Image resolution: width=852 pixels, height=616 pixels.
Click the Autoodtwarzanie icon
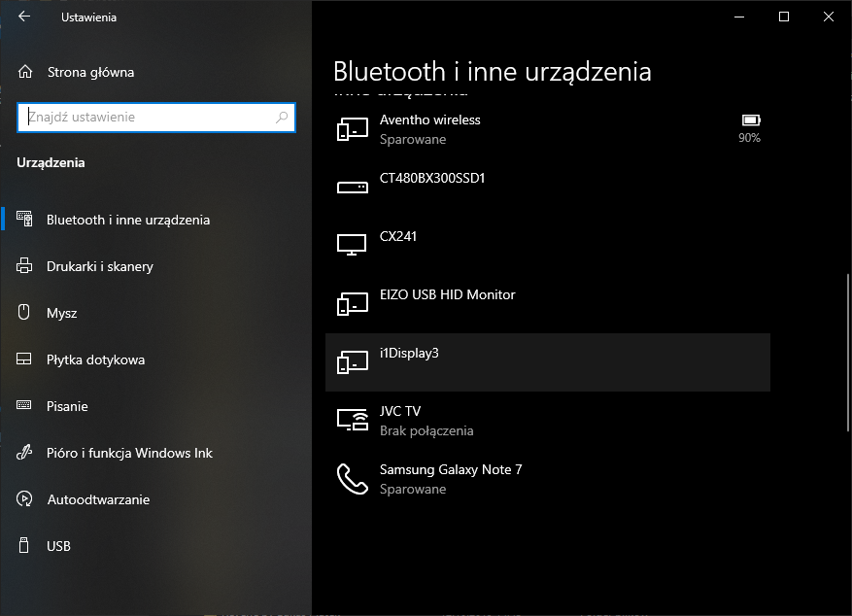(x=25, y=499)
